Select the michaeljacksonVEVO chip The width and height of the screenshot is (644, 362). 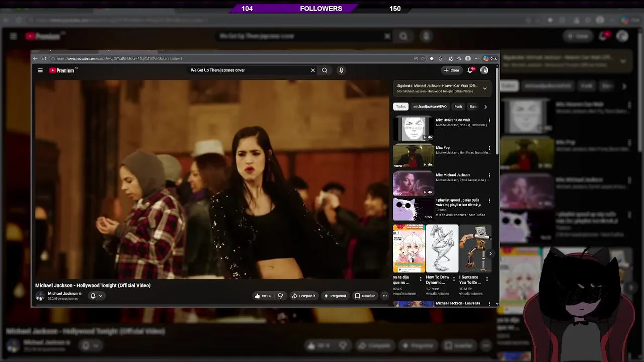[x=430, y=107]
